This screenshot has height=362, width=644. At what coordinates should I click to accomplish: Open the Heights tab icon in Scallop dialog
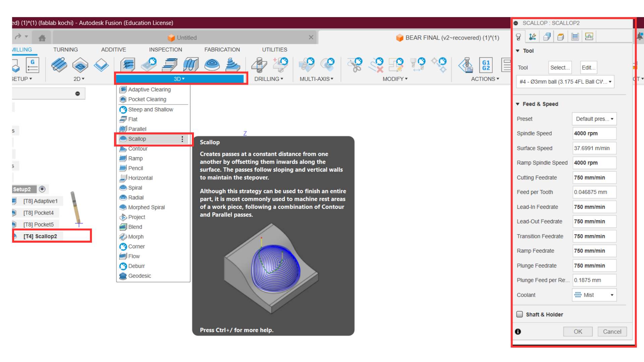pyautogui.click(x=560, y=37)
